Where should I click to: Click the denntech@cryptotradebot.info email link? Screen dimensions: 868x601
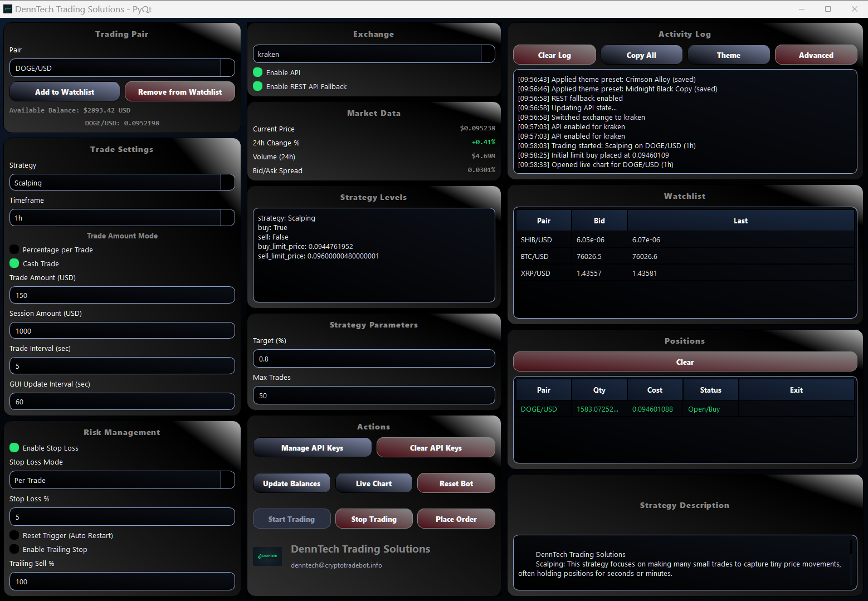tap(336, 565)
